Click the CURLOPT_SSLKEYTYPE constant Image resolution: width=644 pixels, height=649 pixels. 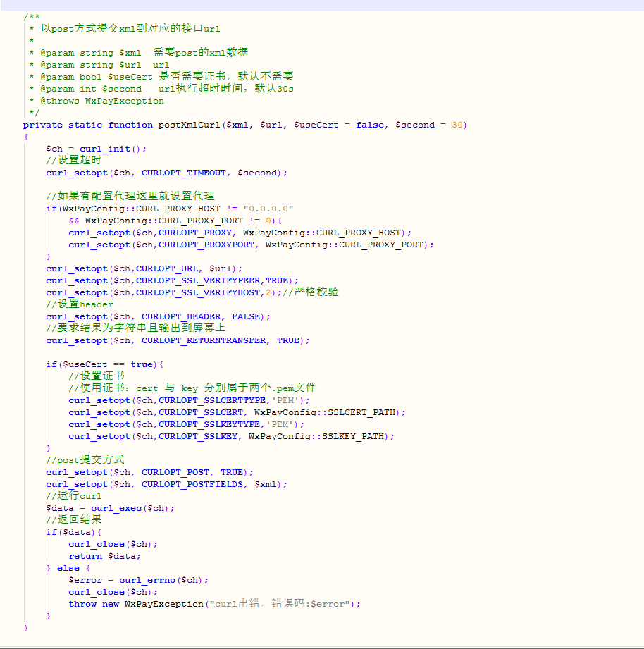tap(209, 425)
